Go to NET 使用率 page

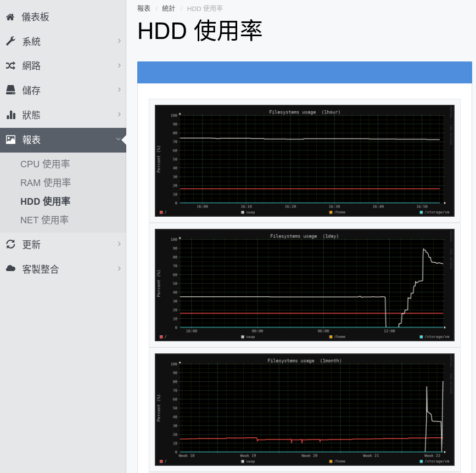click(x=44, y=220)
